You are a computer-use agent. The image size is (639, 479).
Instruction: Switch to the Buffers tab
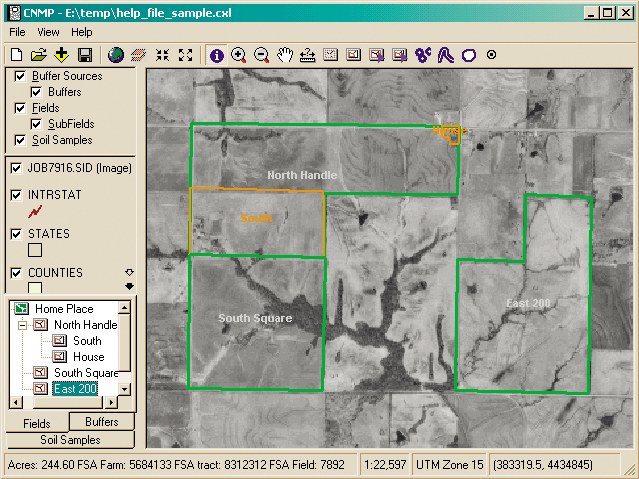[x=101, y=422]
